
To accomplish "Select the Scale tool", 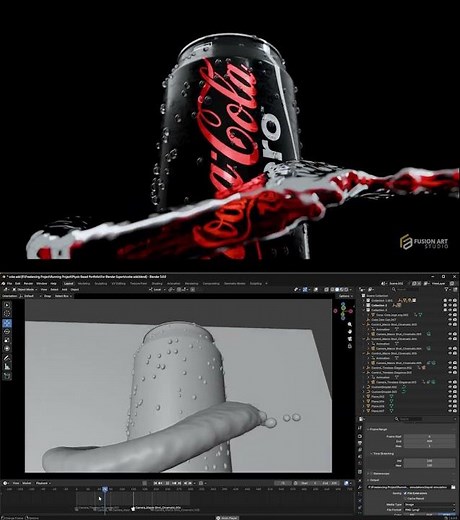I will pyautogui.click(x=7, y=340).
